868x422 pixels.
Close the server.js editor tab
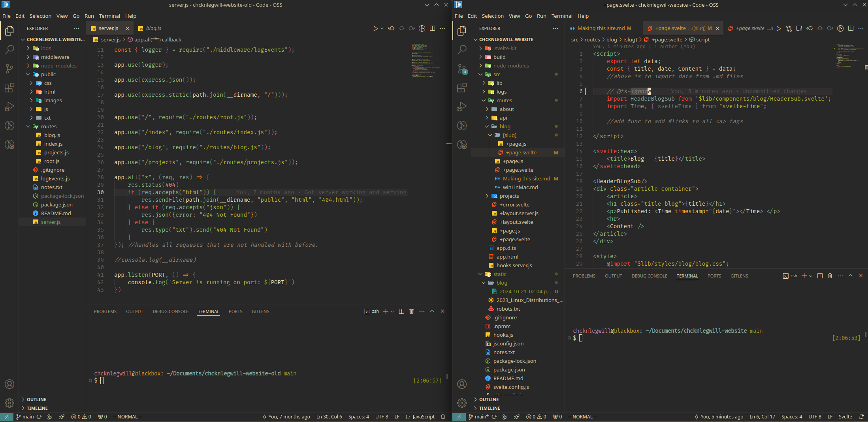pyautogui.click(x=128, y=28)
